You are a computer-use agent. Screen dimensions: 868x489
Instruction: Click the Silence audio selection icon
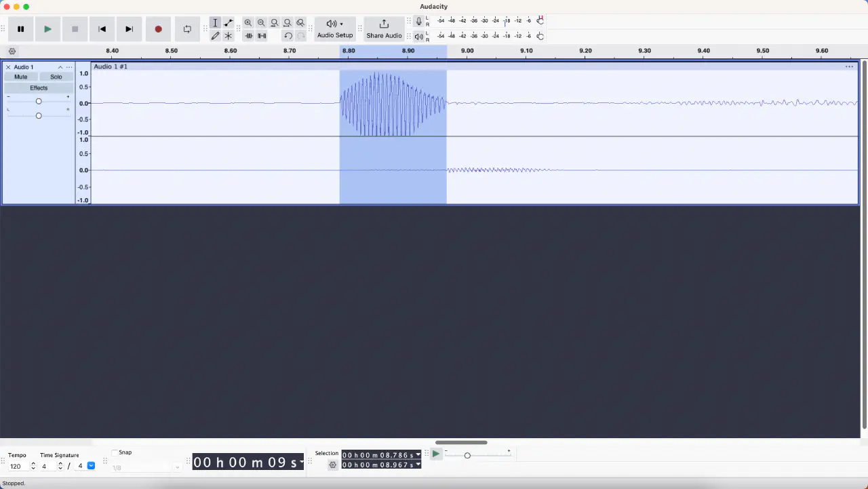262,36
